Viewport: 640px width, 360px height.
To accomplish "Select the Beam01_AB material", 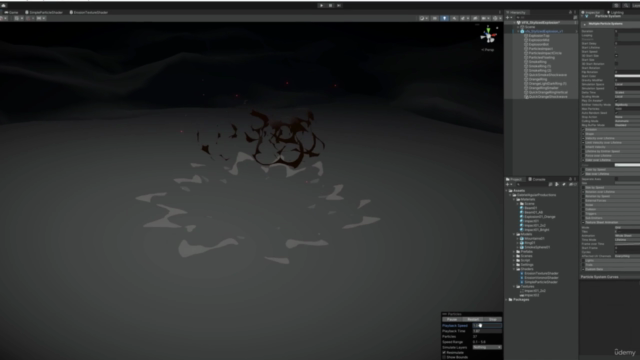I will click(533, 212).
